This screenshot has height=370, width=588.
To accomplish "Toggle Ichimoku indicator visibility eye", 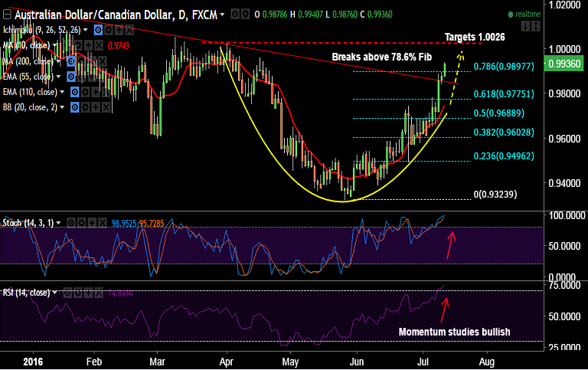I will (x=98, y=30).
